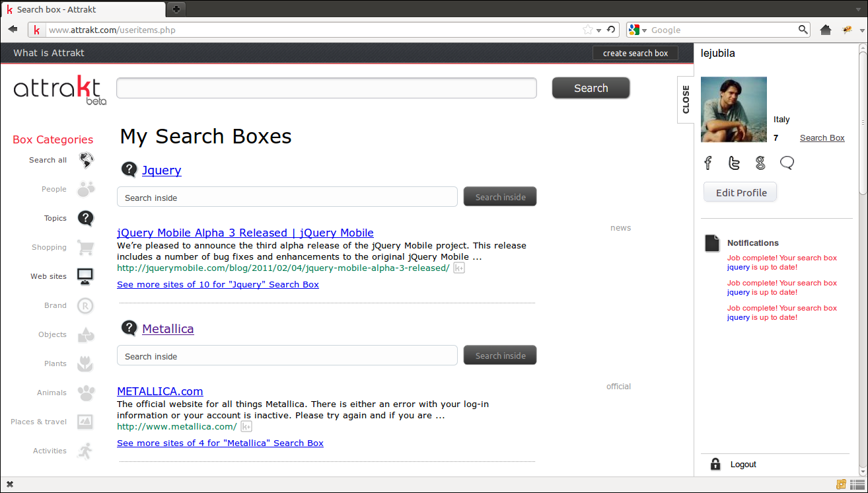Click the K+ icon beside jquerymobile.com URL
Image resolution: width=868 pixels, height=493 pixels.
pyautogui.click(x=458, y=268)
